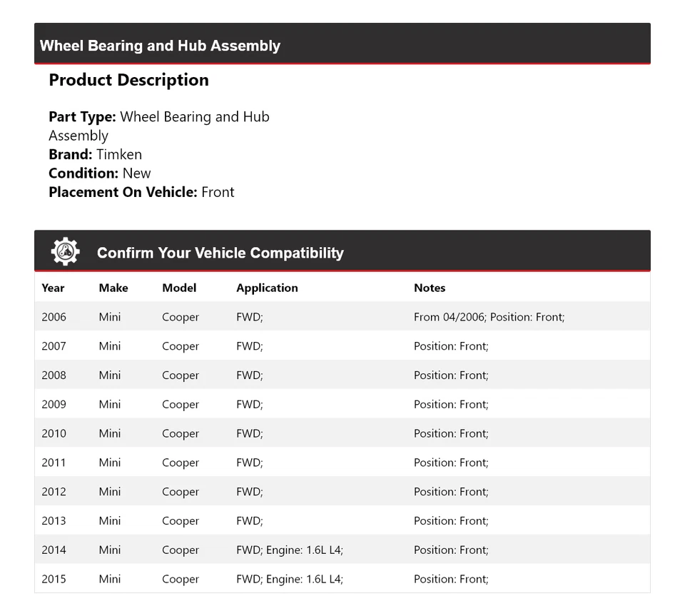
Task: Click the gear compatibility icon
Action: [x=65, y=252]
